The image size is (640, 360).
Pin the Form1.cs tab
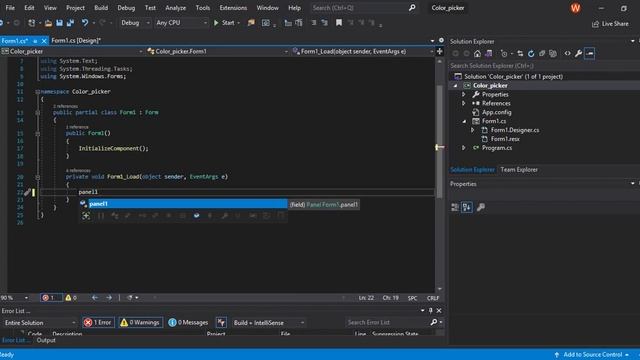pyautogui.click(x=36, y=41)
